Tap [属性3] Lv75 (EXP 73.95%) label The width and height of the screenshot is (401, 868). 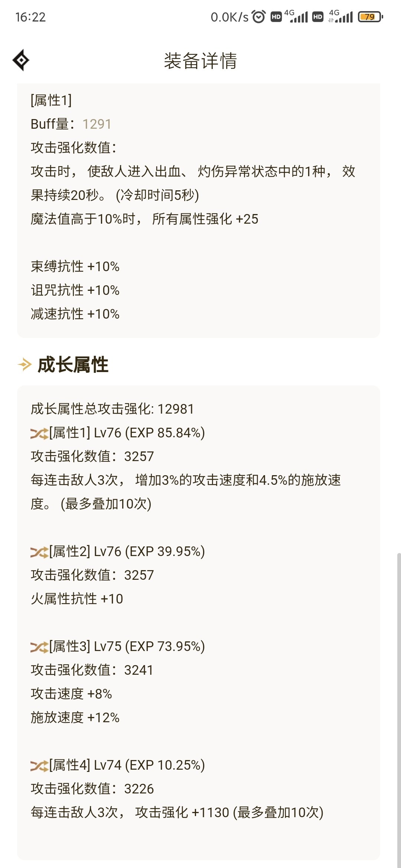click(127, 647)
